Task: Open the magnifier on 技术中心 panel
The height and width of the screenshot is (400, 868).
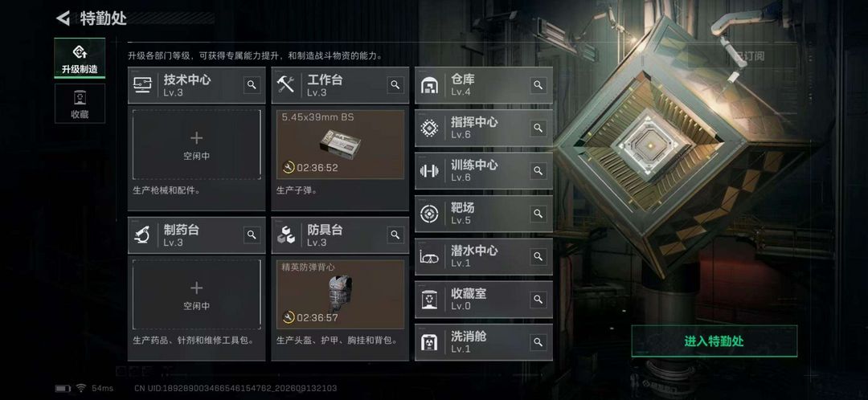Action: [x=252, y=84]
